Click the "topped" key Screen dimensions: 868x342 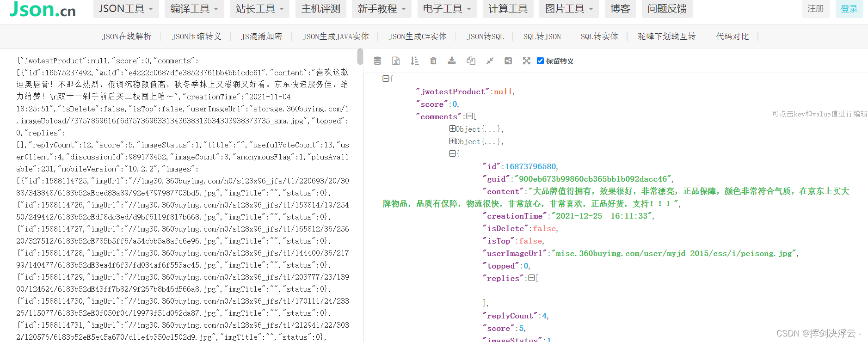click(x=501, y=266)
